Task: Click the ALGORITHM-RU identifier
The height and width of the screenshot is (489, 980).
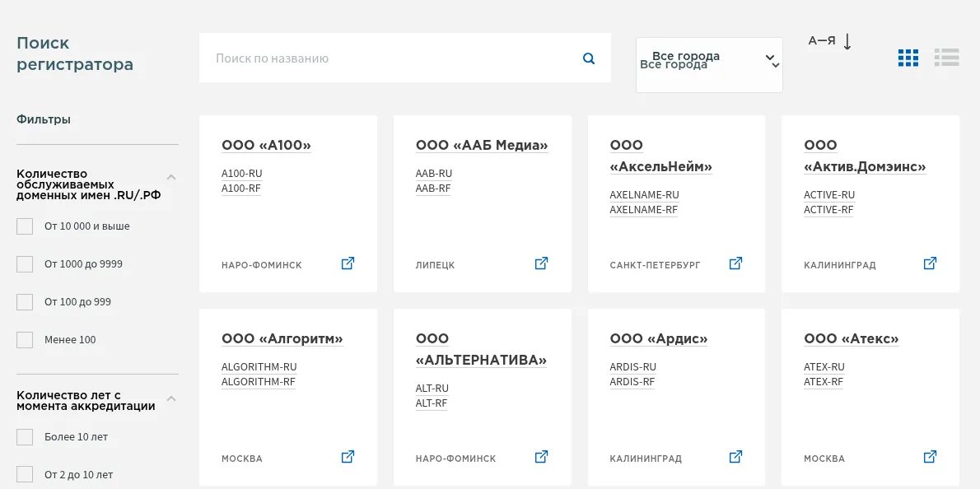Action: point(259,367)
